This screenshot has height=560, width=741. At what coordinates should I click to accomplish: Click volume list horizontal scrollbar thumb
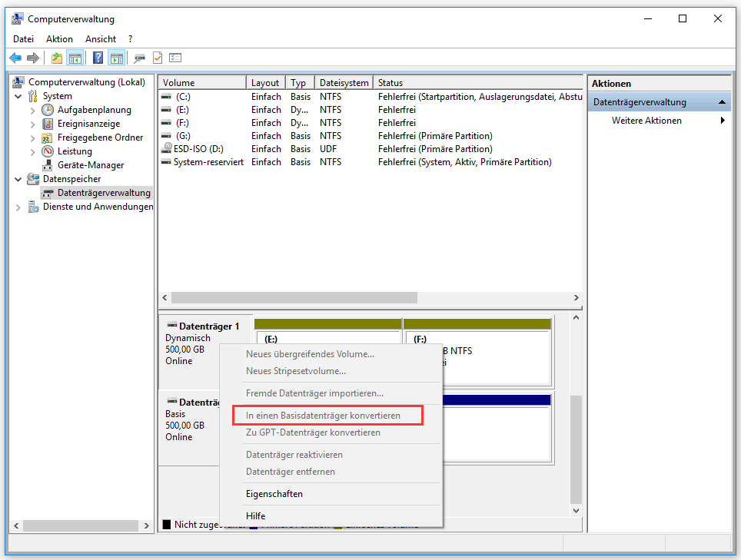[294, 297]
